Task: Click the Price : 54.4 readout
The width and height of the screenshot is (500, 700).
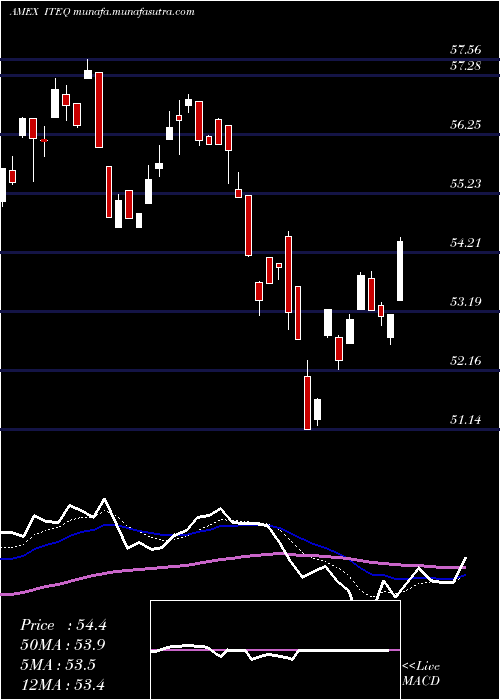Action: point(63,625)
